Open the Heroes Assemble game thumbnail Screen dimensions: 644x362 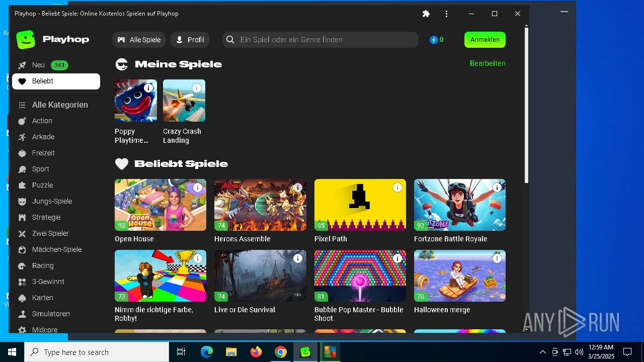pyautogui.click(x=260, y=205)
